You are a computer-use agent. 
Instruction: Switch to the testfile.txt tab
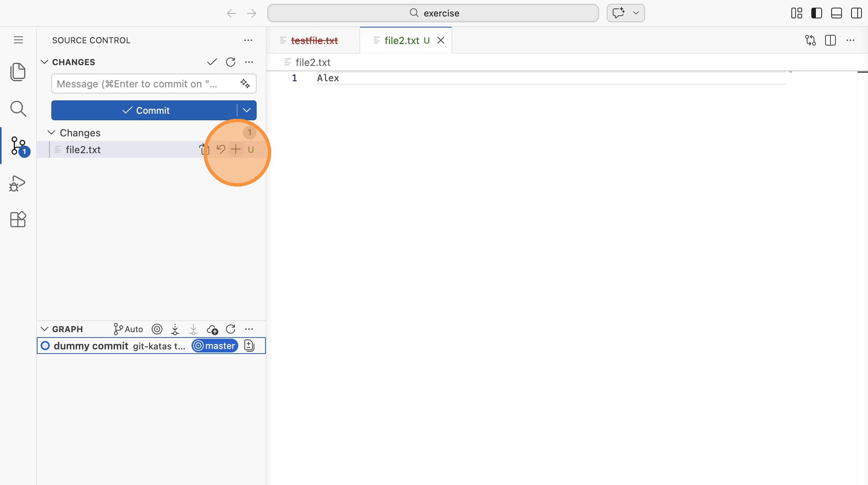[314, 41]
